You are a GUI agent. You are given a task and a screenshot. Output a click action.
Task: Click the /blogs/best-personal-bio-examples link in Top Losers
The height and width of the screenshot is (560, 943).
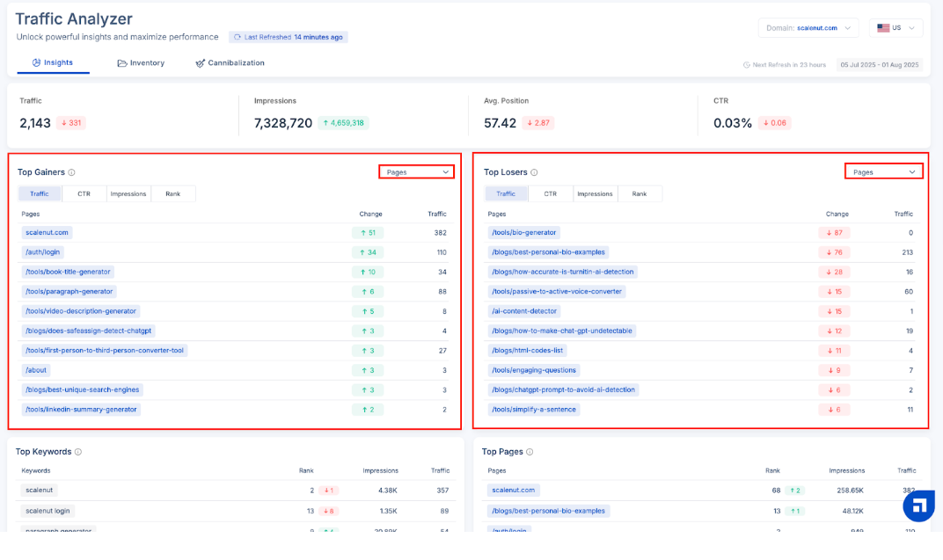point(548,252)
